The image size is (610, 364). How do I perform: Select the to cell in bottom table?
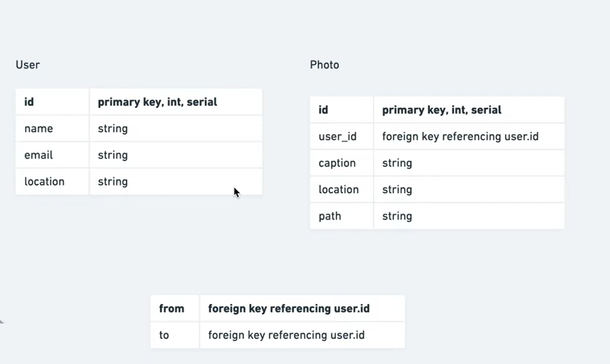(175, 335)
